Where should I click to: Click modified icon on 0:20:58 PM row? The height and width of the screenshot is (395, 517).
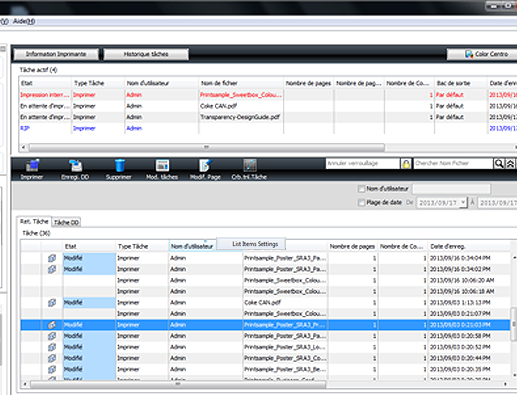tap(52, 336)
